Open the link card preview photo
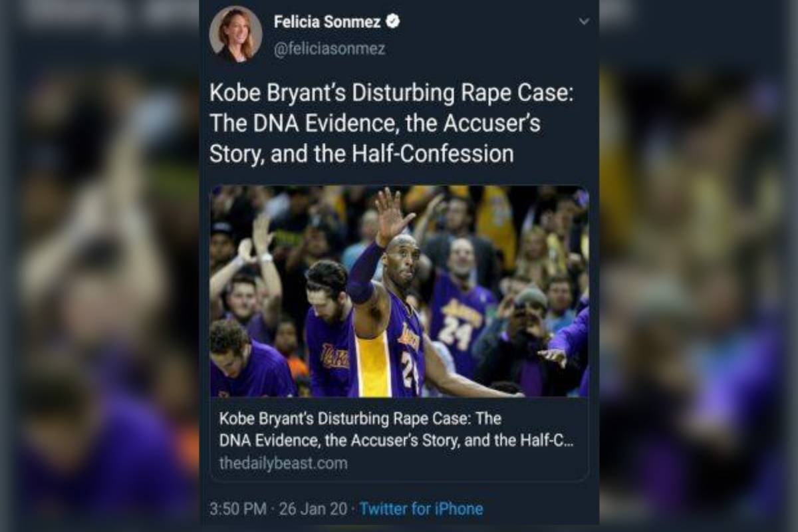This screenshot has width=798, height=532. 399,291
